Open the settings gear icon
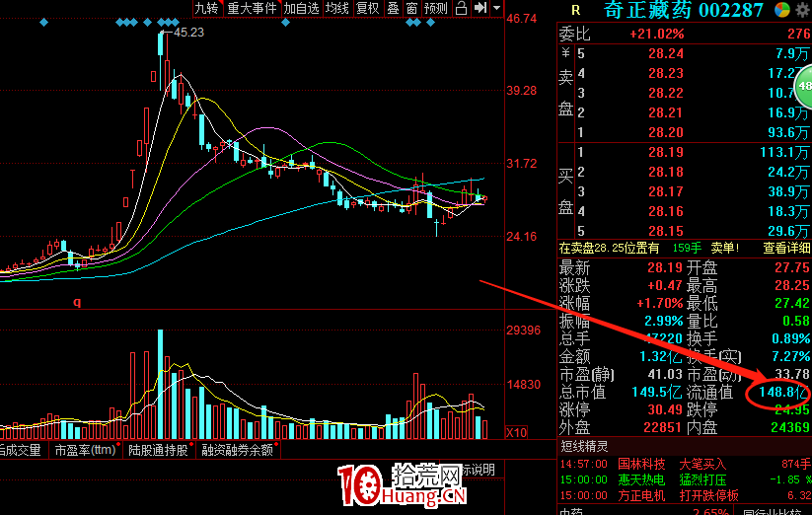Screen dimensions: 812x515 (804, 10)
